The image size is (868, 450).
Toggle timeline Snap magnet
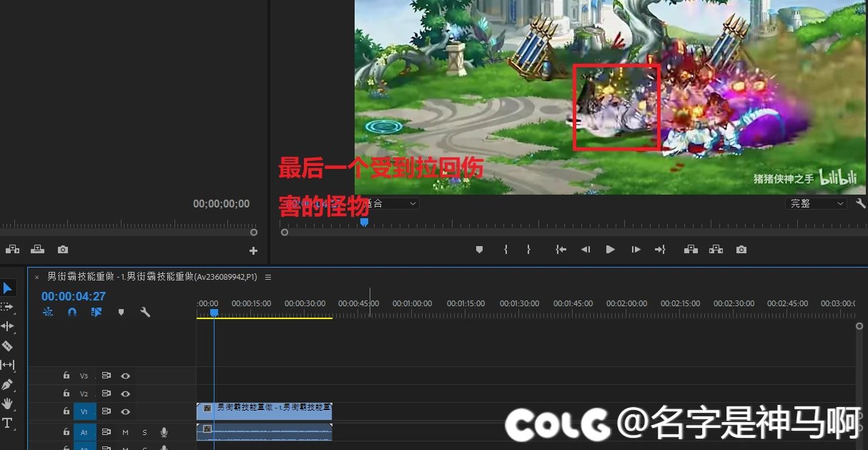(72, 312)
